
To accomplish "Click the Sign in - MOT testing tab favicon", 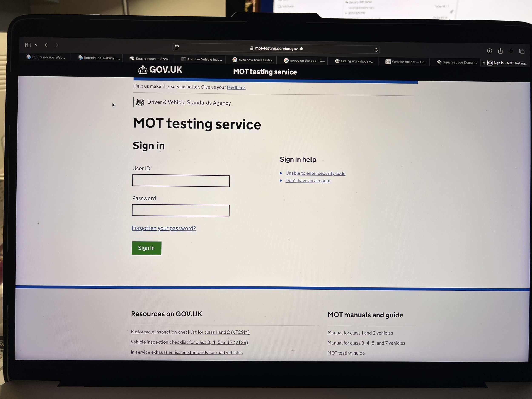I will click(490, 63).
